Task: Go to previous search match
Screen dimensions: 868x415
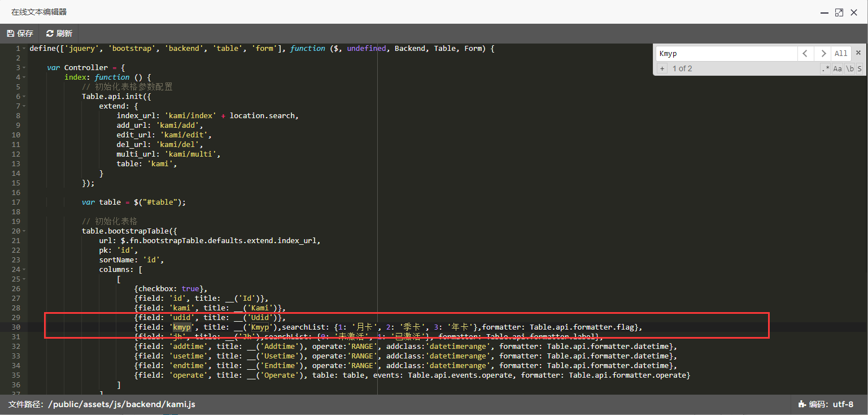Action: click(x=805, y=54)
